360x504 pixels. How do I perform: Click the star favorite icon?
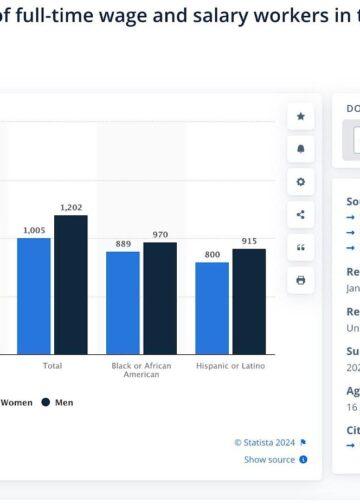(301, 116)
